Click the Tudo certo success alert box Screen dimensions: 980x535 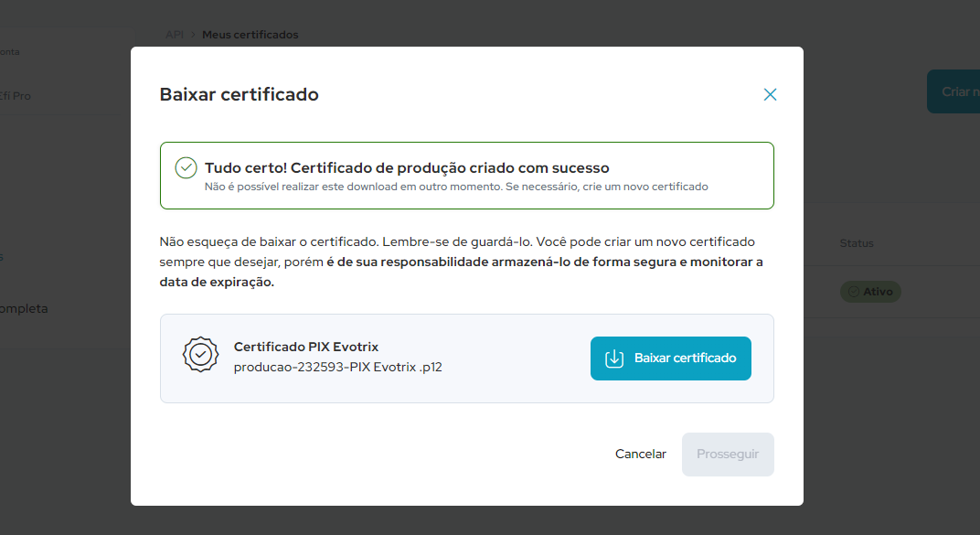(x=466, y=175)
